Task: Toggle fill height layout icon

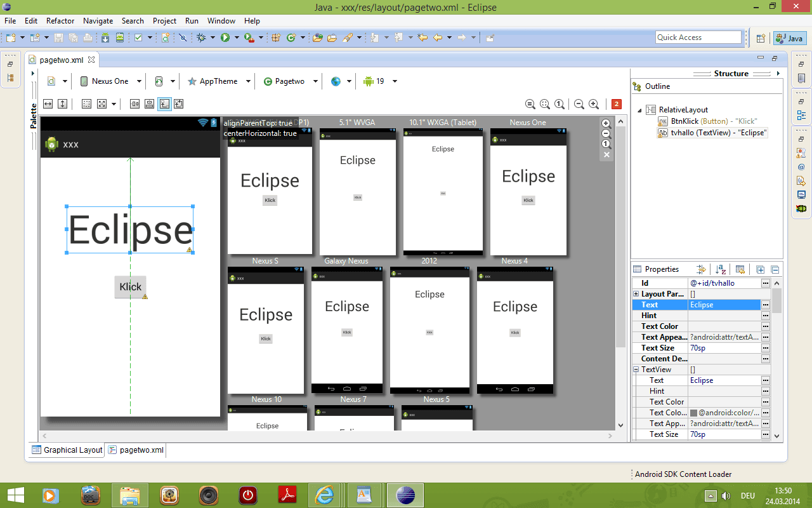Action: click(x=62, y=104)
